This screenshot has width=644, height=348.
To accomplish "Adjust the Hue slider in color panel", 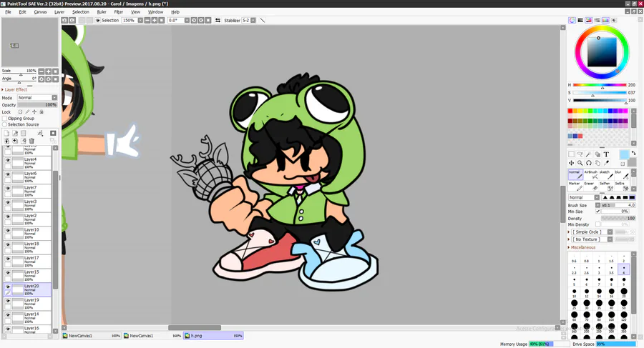I will pos(600,85).
